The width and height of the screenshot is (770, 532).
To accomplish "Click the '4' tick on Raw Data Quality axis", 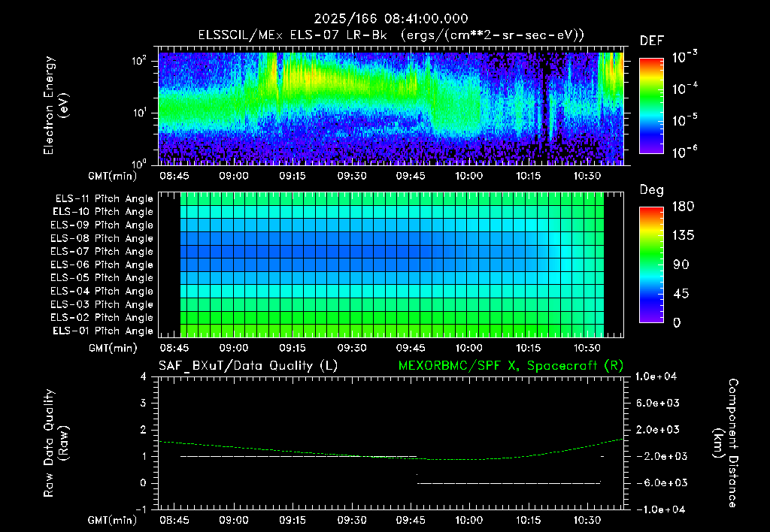I will (x=144, y=377).
